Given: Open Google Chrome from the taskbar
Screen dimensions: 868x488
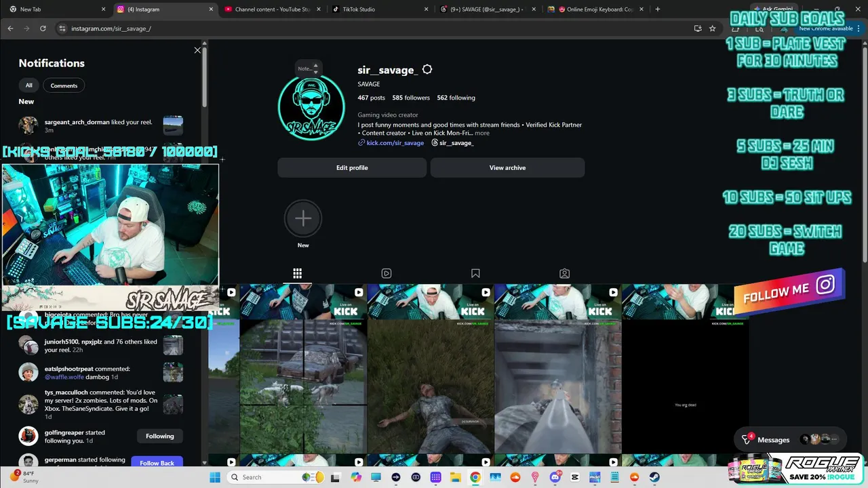Looking at the screenshot, I should (475, 477).
